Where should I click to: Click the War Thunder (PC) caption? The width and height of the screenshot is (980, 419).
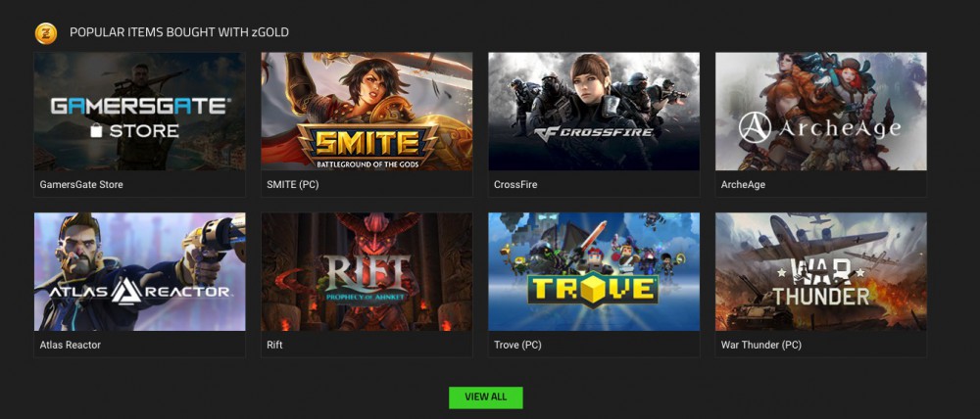point(760,345)
